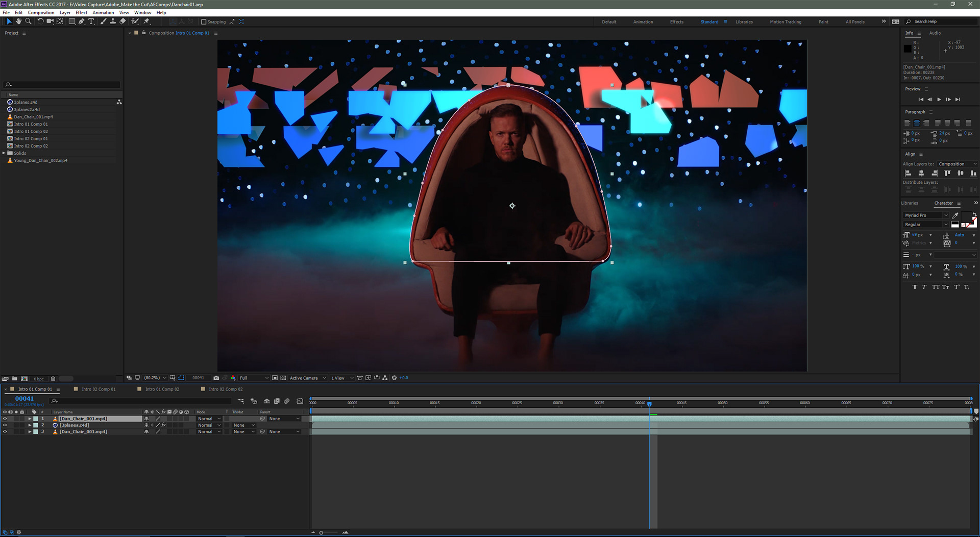This screenshot has width=980, height=537.
Task: Open Align Layers to Composition dropdown
Action: [x=957, y=164]
